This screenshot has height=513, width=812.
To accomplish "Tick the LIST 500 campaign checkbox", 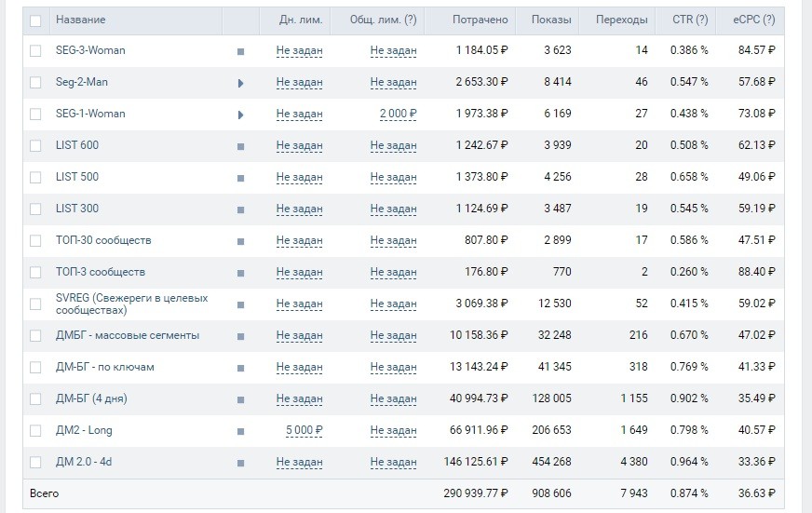I will tap(35, 177).
